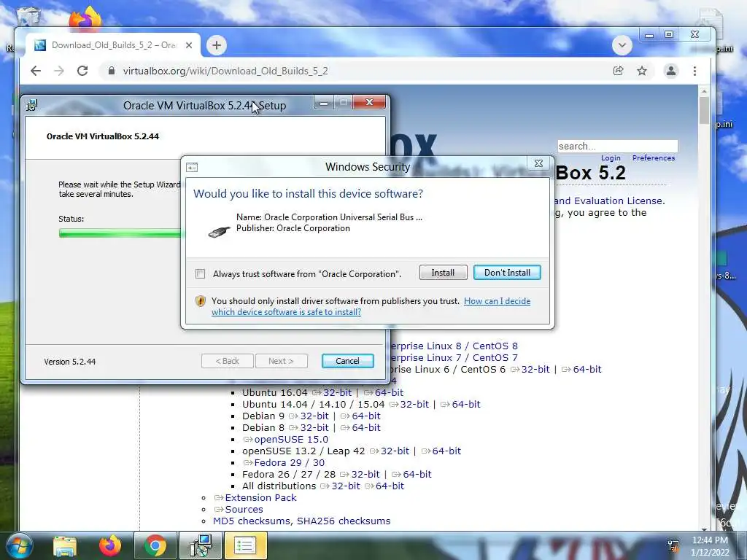The image size is (747, 560).
Task: Click the USB device icon in the dialog
Action: pos(220,231)
